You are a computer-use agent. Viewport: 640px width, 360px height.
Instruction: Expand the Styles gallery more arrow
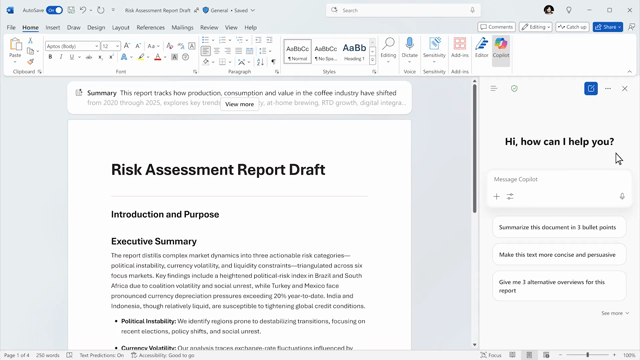coord(372,60)
